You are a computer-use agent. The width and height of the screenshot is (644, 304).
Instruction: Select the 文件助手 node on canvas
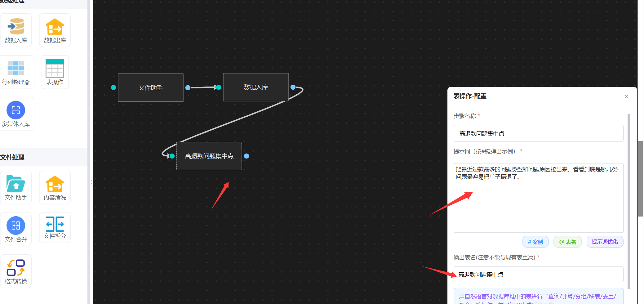tap(151, 88)
